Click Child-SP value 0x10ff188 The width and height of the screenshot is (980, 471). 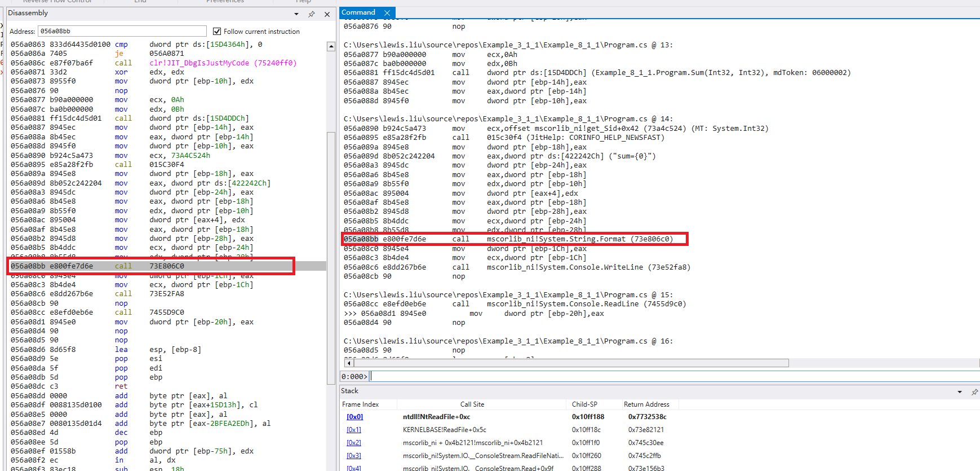click(588, 417)
